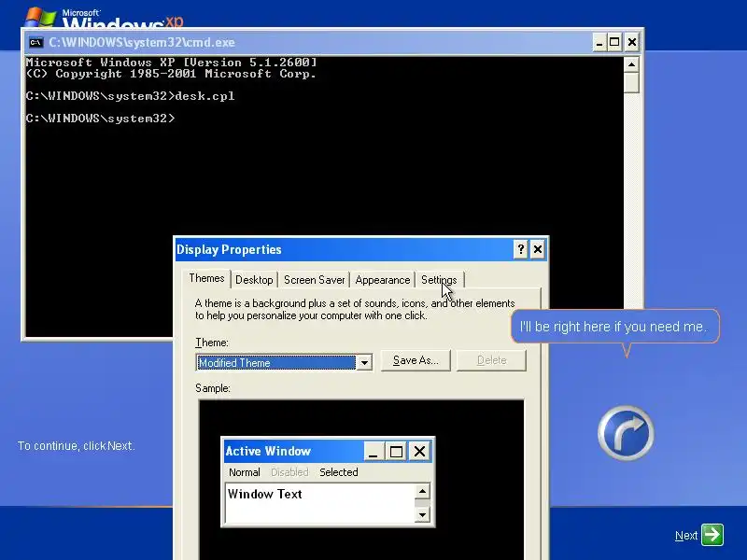Close the Display Properties dialog

538,249
